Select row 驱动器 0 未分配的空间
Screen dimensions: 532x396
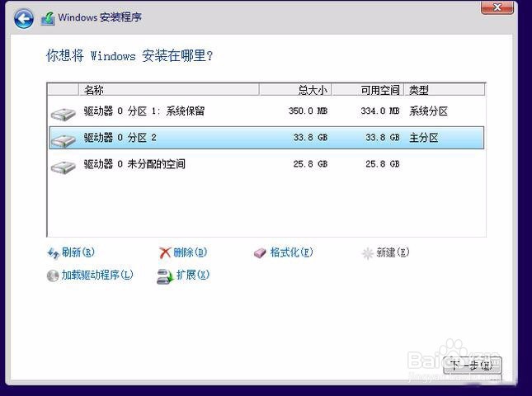click(x=266, y=164)
